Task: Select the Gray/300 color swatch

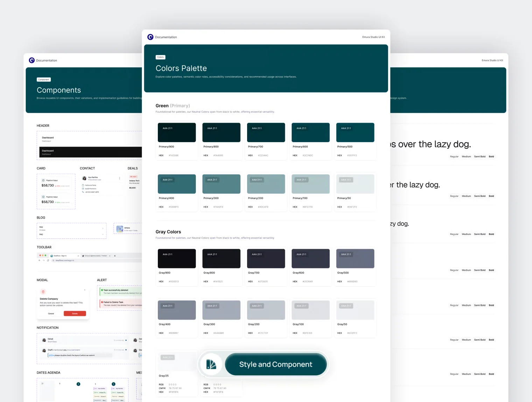Action: 222,310
